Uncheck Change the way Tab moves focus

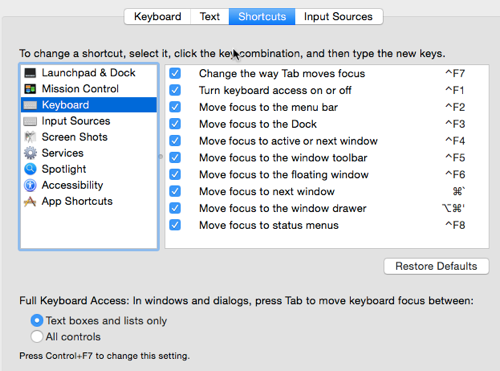click(x=175, y=73)
